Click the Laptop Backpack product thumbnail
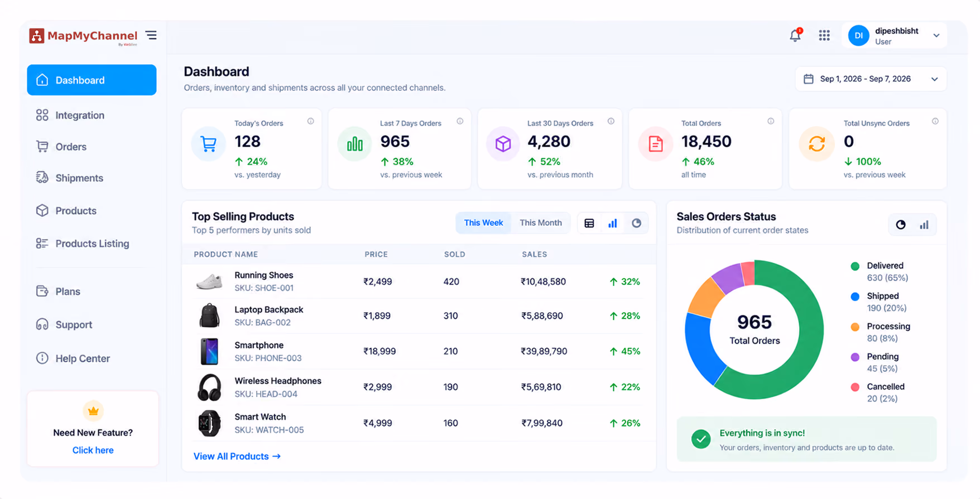980x499 pixels. tap(209, 316)
